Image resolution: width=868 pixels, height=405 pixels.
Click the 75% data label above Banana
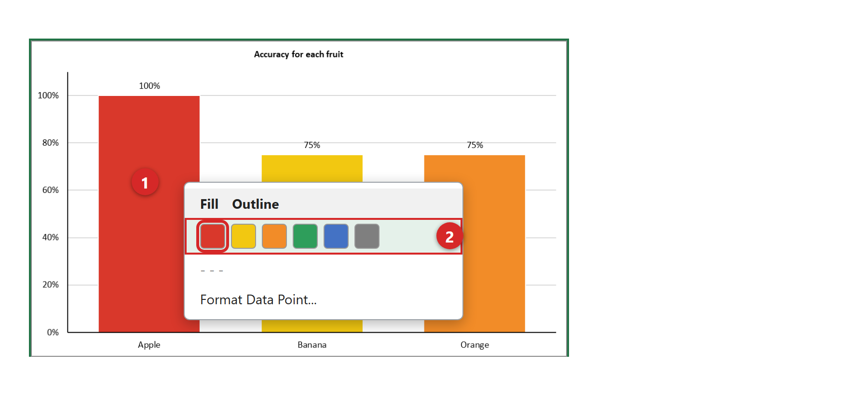coord(312,145)
